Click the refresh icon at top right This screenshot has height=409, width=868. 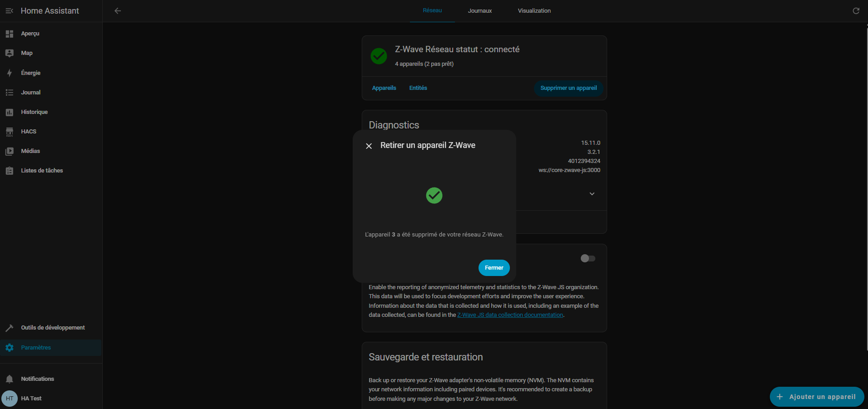(x=856, y=11)
